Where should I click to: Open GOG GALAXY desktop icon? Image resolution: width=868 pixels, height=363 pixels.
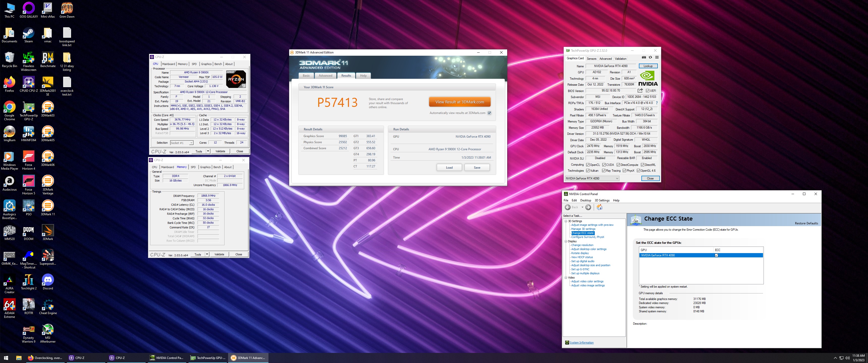pyautogui.click(x=29, y=10)
